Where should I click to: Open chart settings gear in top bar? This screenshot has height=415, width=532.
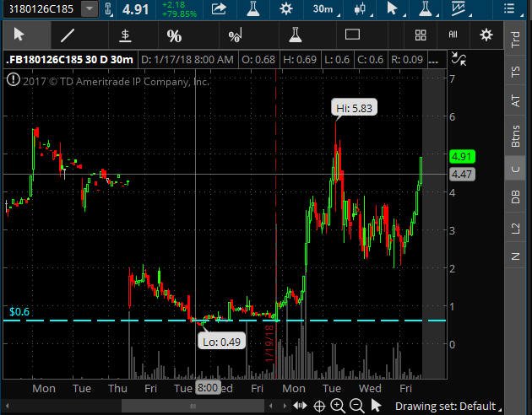(286, 8)
